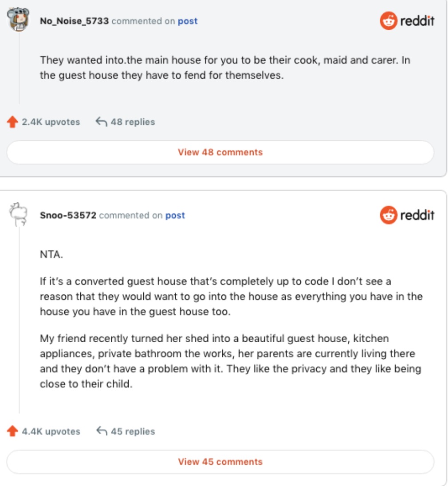Visit the Snoo-53572 username profile

pyautogui.click(x=68, y=215)
